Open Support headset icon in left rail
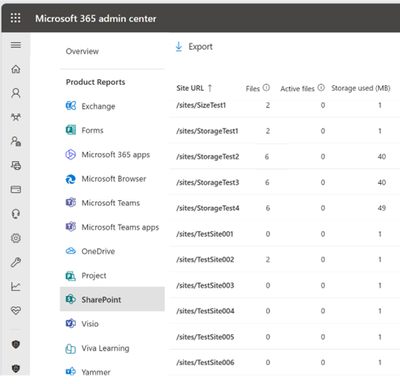Viewport: 400px width, 384px height. click(16, 214)
